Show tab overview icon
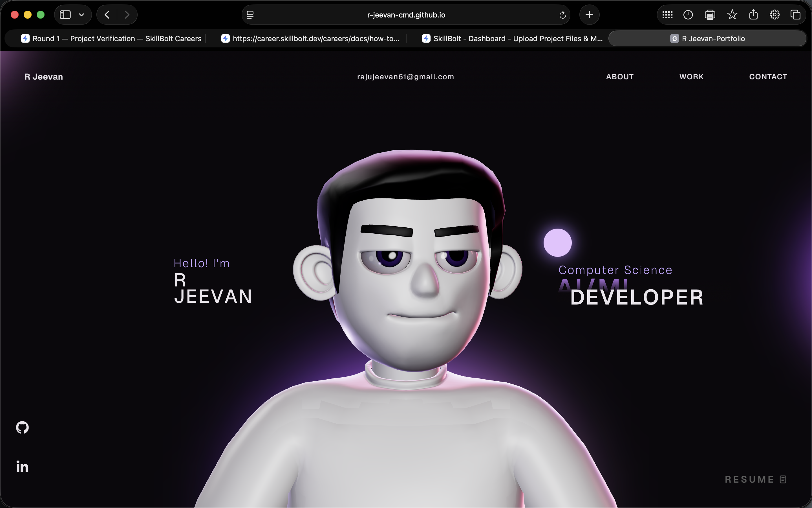Screen dimensions: 812x508 [x=795, y=15]
